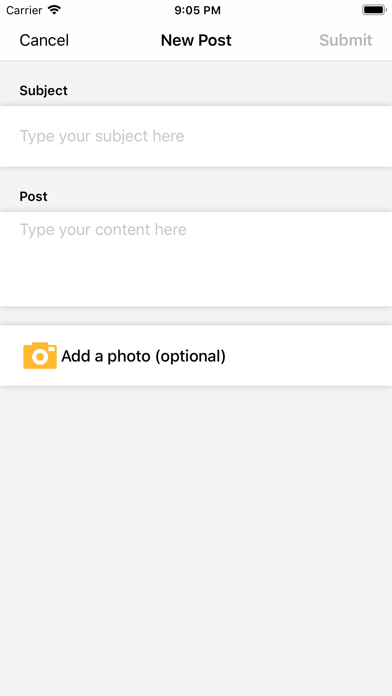
Task: Cancel the new post
Action: point(44,40)
